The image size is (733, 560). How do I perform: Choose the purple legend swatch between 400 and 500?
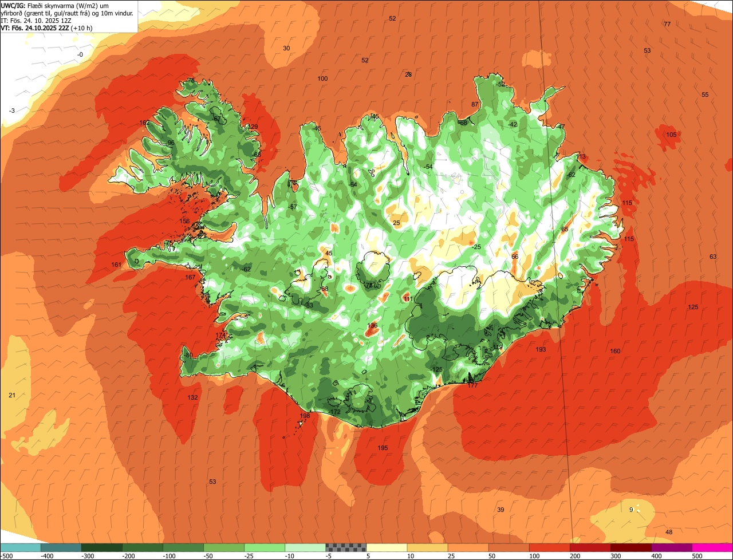point(672,547)
